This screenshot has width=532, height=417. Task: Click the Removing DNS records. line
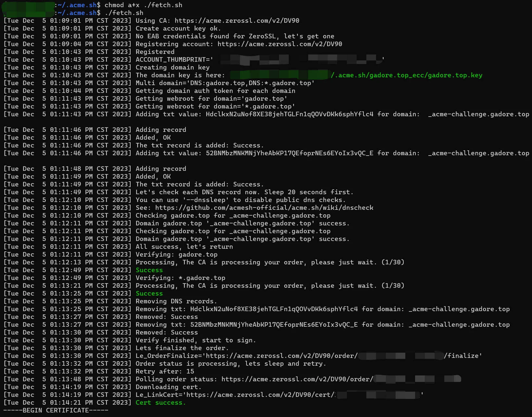(176, 301)
